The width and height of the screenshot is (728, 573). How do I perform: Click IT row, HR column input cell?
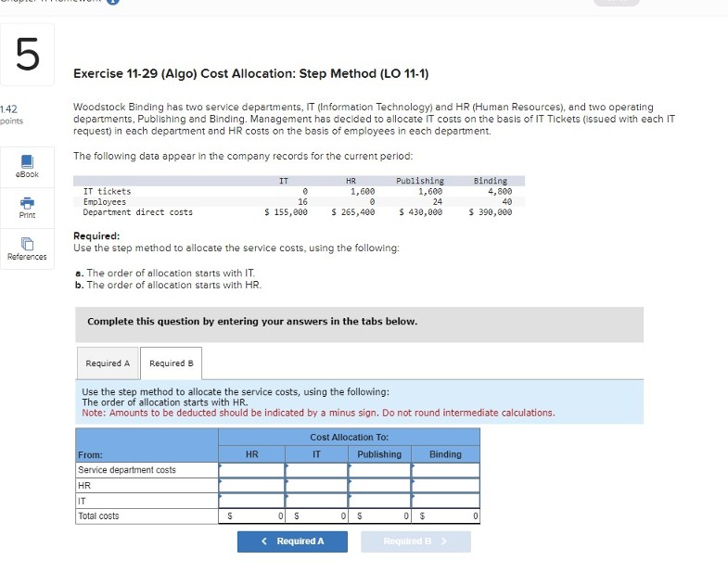(251, 501)
